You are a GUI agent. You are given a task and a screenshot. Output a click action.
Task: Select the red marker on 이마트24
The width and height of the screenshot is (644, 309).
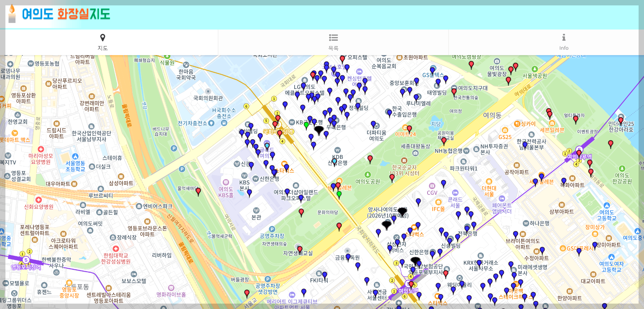409,129
